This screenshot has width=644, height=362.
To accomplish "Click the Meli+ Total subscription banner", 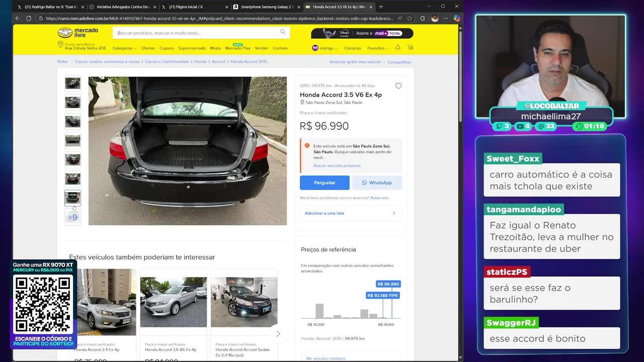I will [362, 33].
